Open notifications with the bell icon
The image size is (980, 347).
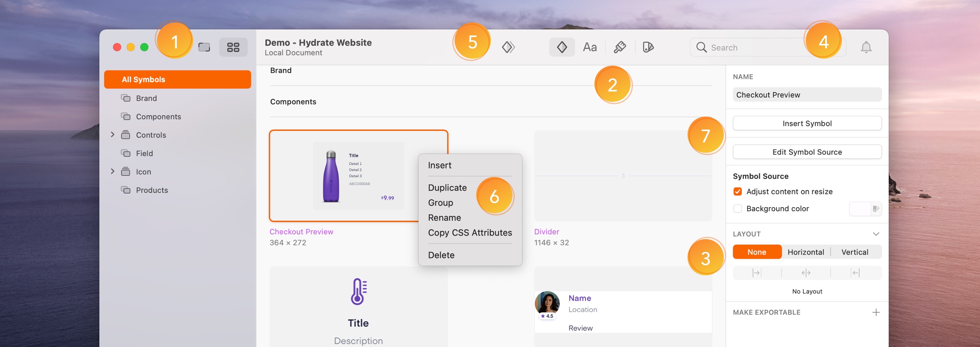click(866, 47)
